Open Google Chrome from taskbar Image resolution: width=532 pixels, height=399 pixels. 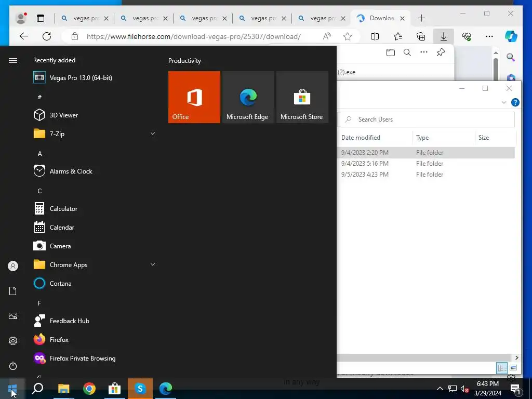tap(89, 389)
